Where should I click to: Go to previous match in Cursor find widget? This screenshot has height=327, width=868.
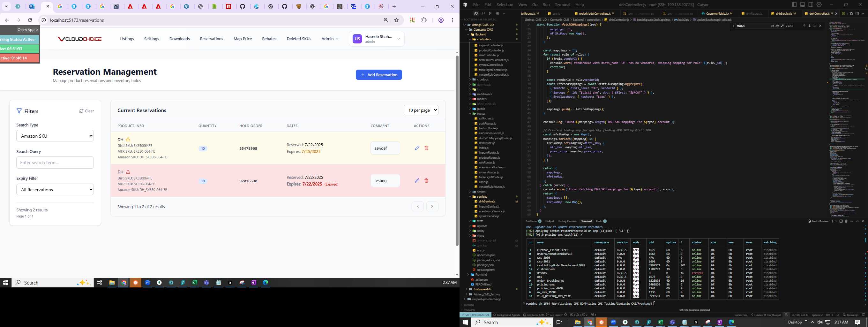[x=804, y=26]
